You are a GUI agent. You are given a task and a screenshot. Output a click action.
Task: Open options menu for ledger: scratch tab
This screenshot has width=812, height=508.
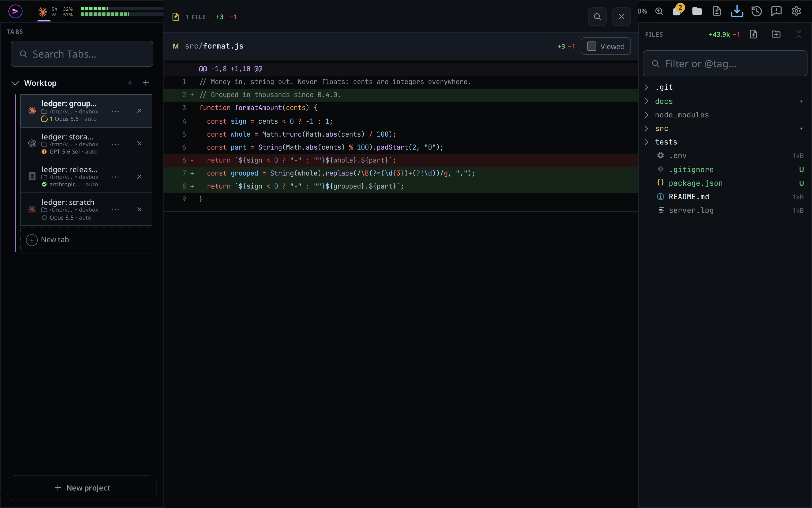[115, 210]
